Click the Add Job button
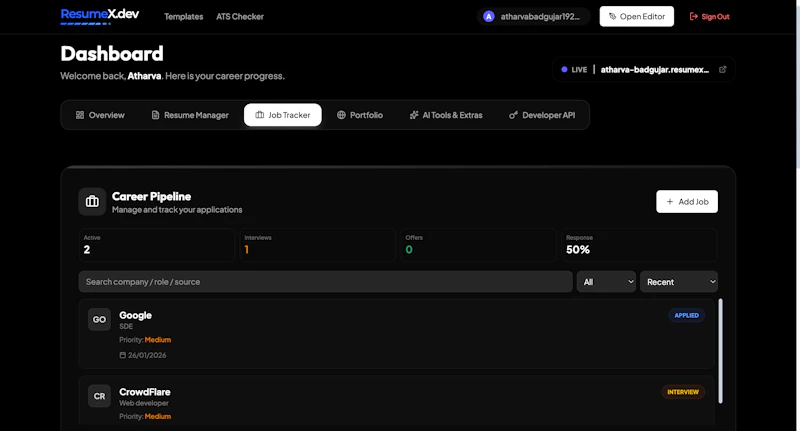 (x=687, y=201)
